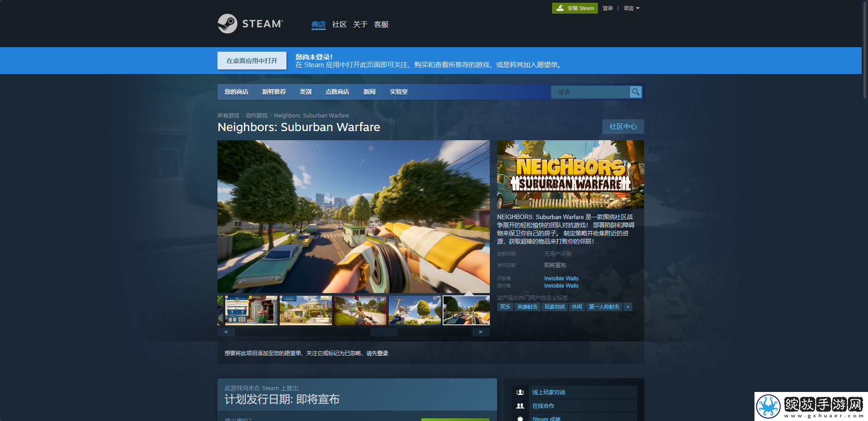Select the backyard fight screenshot thumbnail
This screenshot has width=868, height=421.
[x=360, y=310]
